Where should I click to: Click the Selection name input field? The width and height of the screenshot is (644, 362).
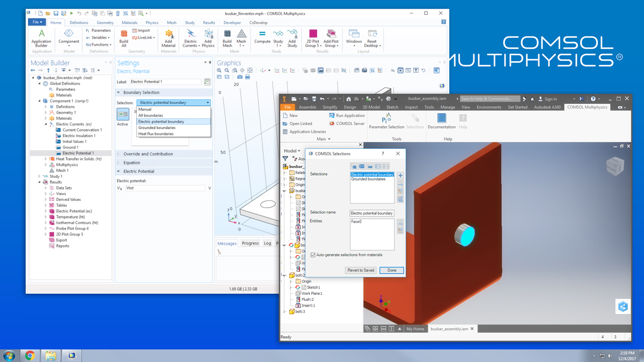coord(372,213)
